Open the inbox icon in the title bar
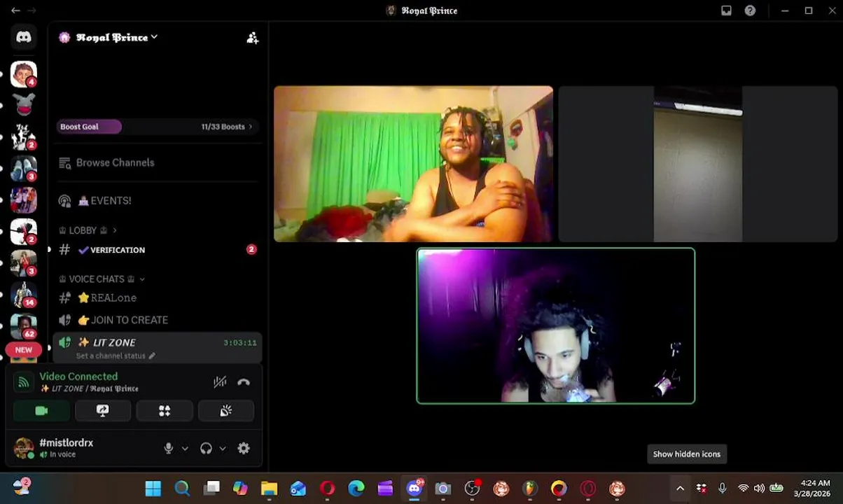843x504 pixels. pos(726,10)
